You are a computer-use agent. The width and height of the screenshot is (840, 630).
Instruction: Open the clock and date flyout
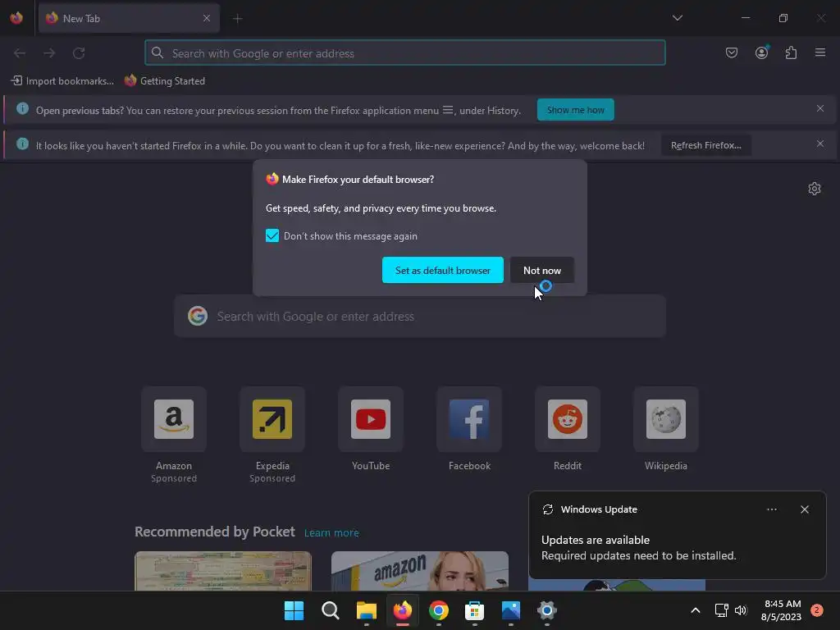tap(781, 610)
